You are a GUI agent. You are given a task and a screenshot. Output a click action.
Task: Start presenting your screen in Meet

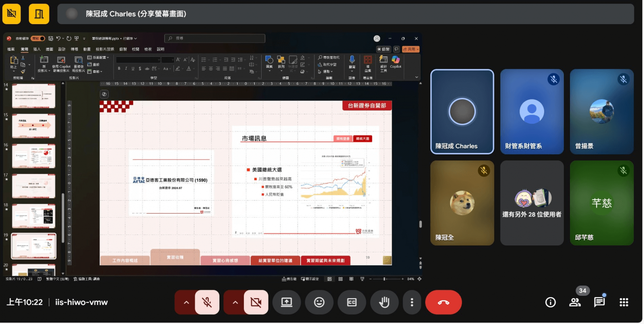pos(287,302)
